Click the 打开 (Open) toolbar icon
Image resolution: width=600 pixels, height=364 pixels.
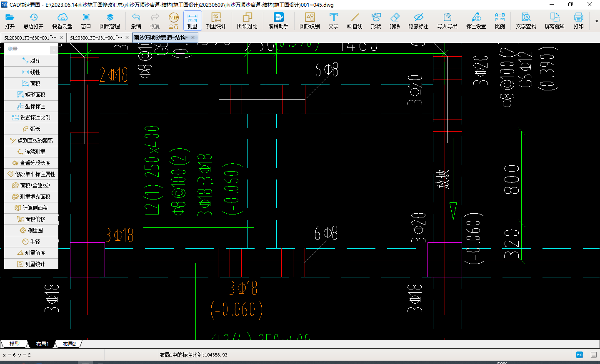pyautogui.click(x=10, y=21)
